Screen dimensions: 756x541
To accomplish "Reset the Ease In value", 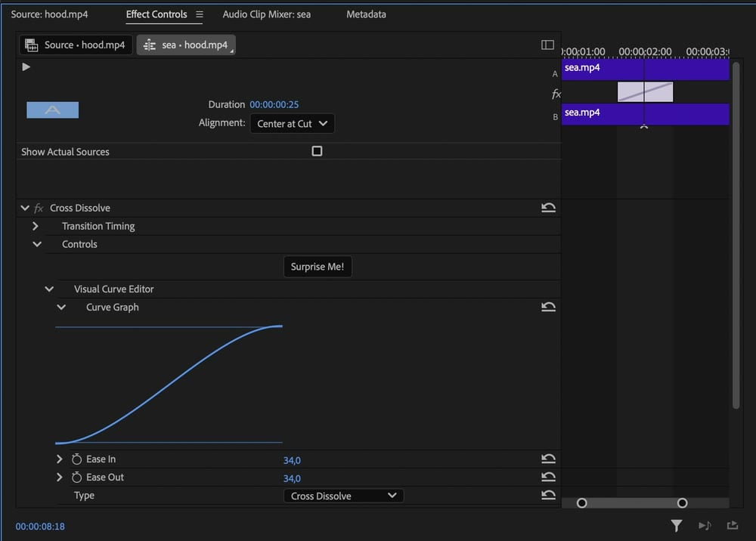I will (x=548, y=459).
